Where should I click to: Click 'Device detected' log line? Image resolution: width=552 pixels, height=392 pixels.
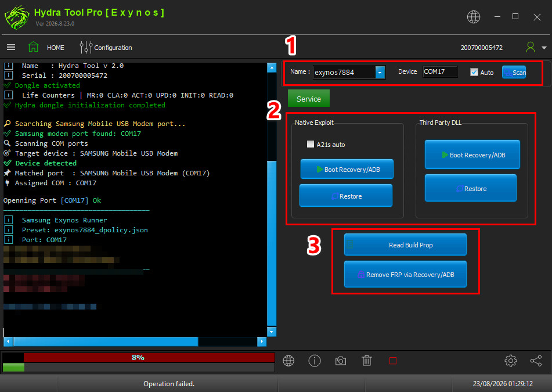(46, 163)
